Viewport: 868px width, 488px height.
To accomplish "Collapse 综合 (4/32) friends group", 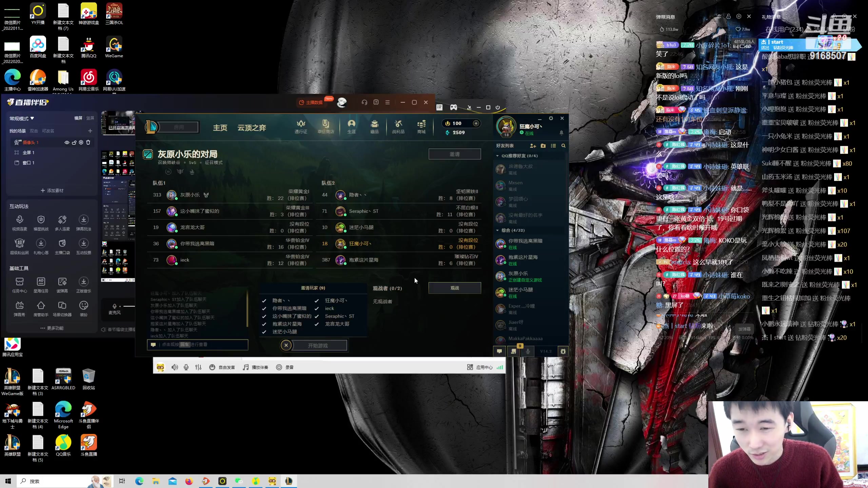I will coord(497,230).
